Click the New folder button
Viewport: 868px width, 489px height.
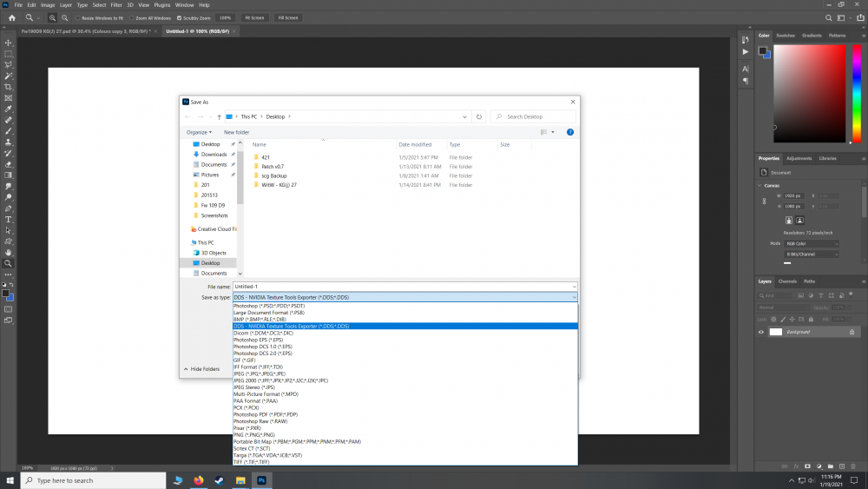(236, 132)
